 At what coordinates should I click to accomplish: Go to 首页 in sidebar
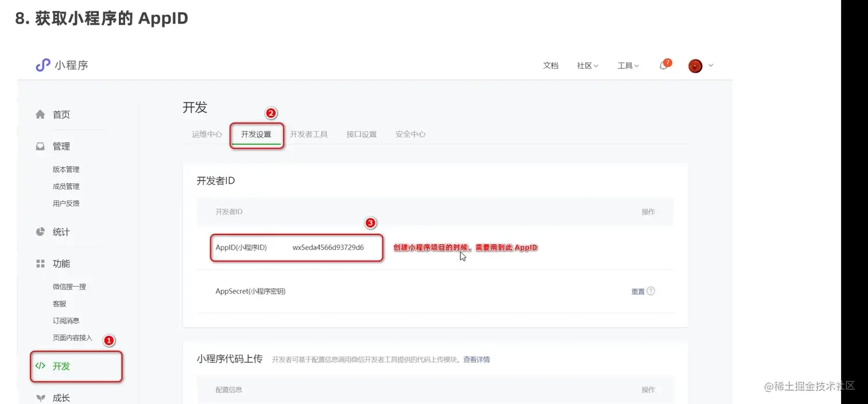(x=61, y=114)
